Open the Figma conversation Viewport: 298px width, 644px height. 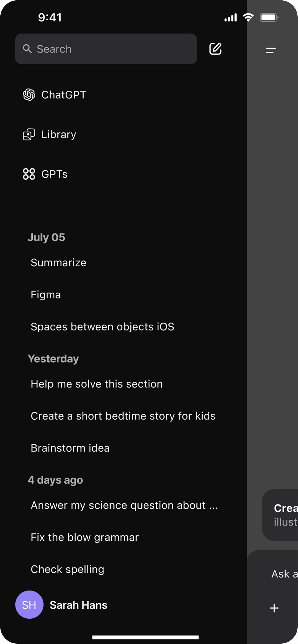tap(46, 295)
